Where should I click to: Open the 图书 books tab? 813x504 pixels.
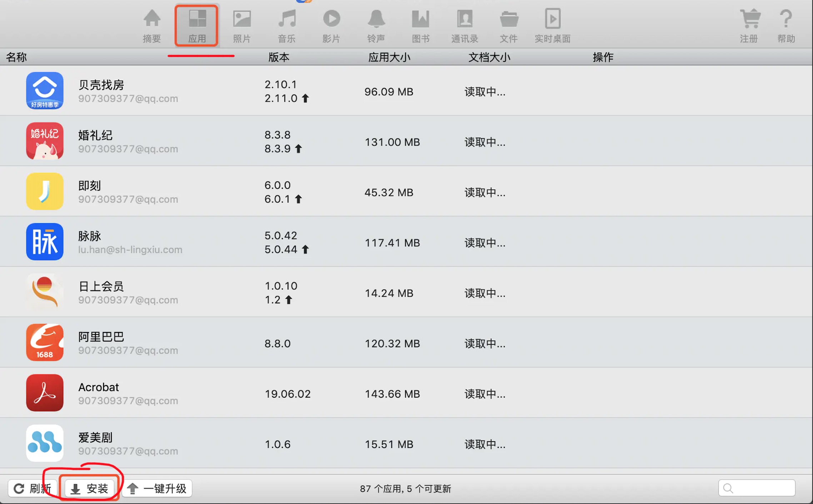click(x=420, y=26)
